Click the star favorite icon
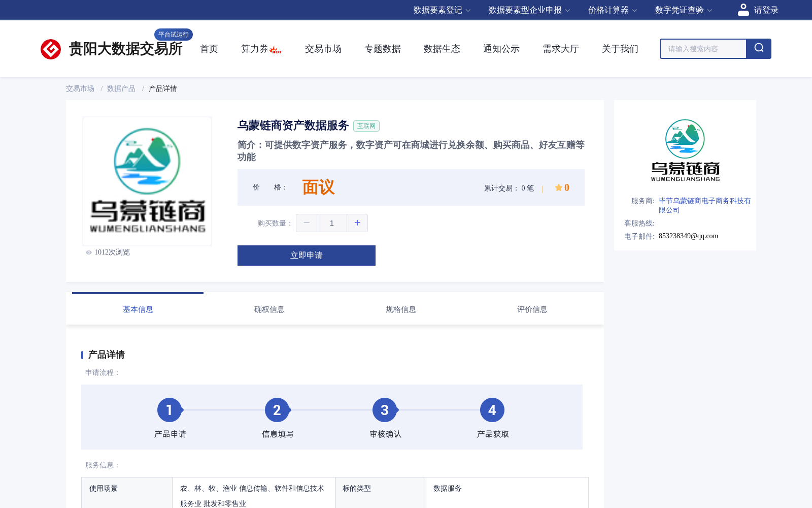 [x=558, y=187]
